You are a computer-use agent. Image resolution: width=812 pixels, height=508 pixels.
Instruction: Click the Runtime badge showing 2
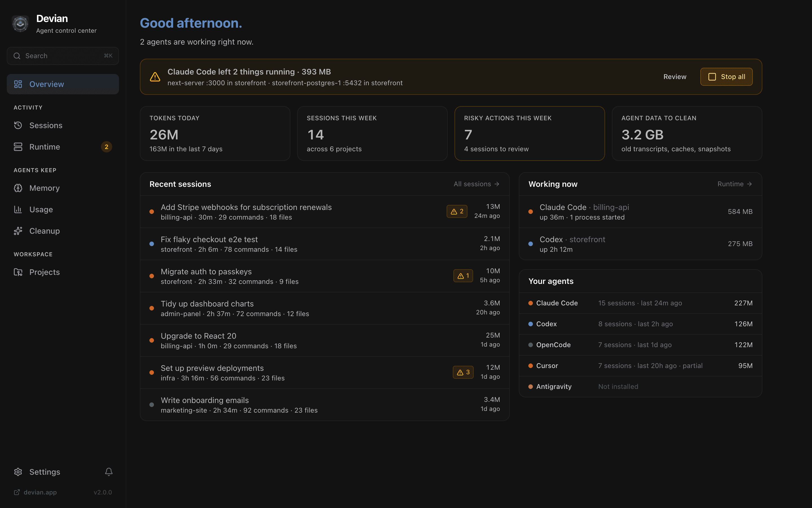click(x=106, y=147)
